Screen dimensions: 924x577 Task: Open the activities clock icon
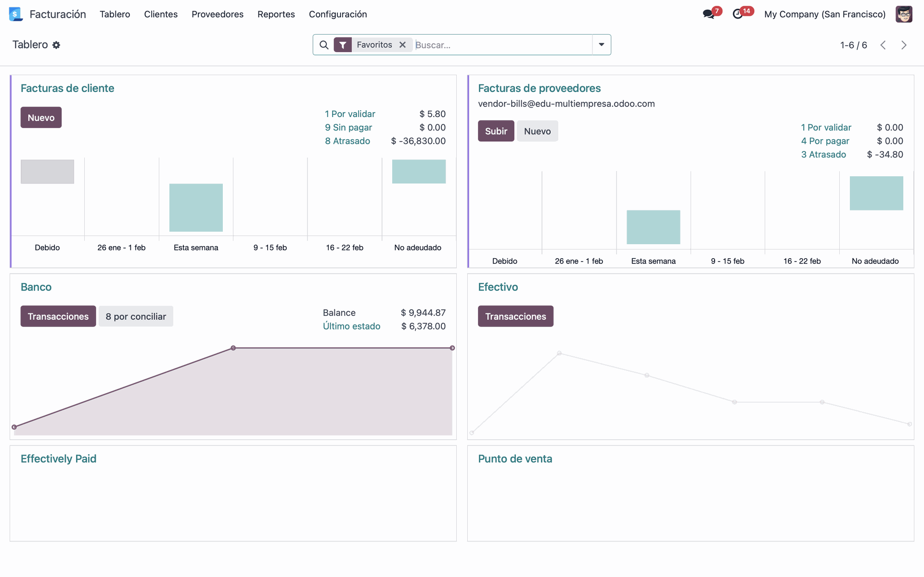tap(737, 14)
